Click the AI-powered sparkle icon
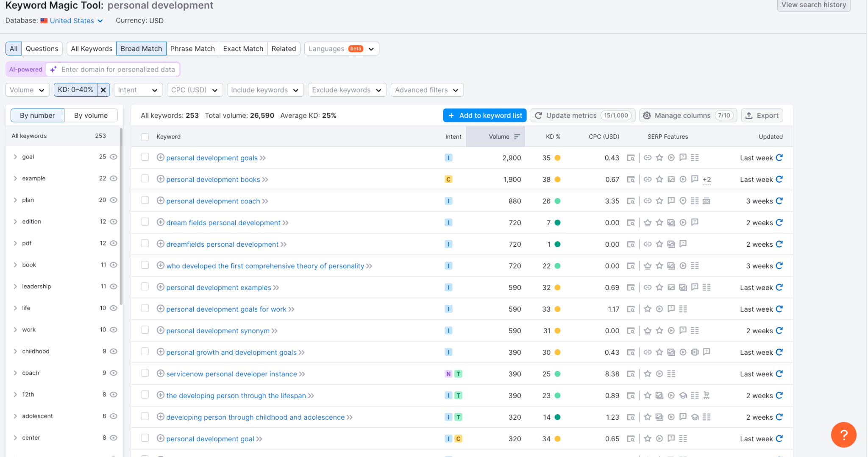 pos(53,69)
